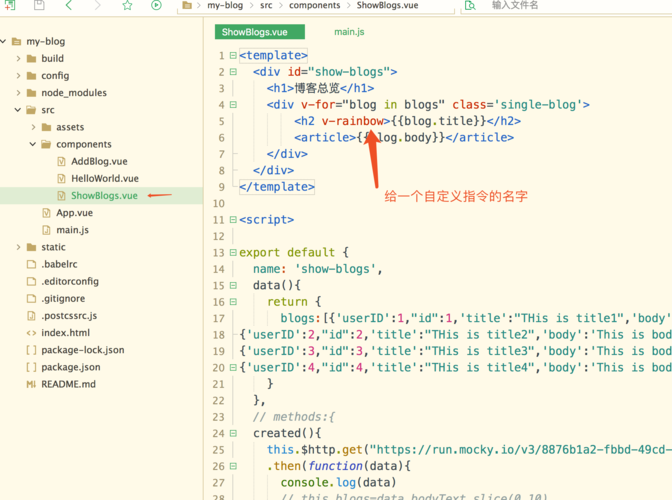This screenshot has width=672, height=500.
Task: Click the my-blog project folder icon
Action: (x=17, y=41)
